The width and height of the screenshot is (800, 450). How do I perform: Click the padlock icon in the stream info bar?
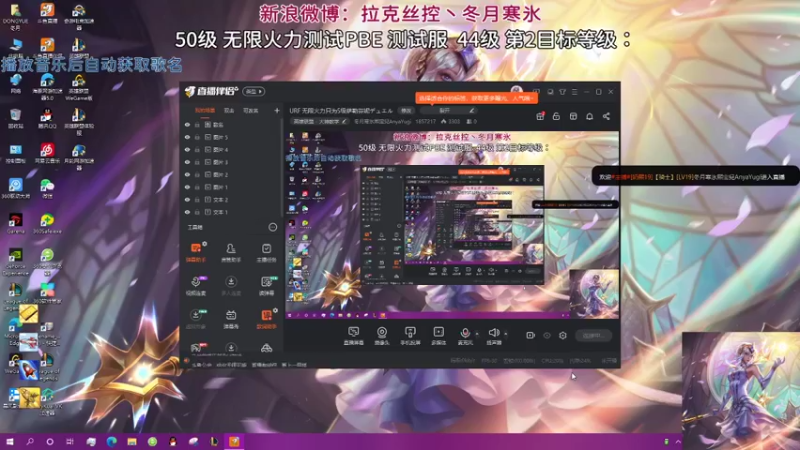click(x=556, y=116)
